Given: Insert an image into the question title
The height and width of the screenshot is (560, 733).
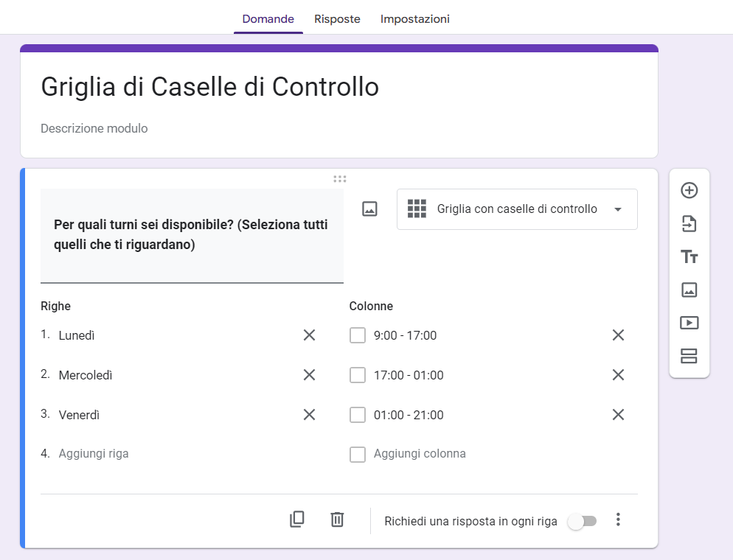Looking at the screenshot, I should pos(369,209).
